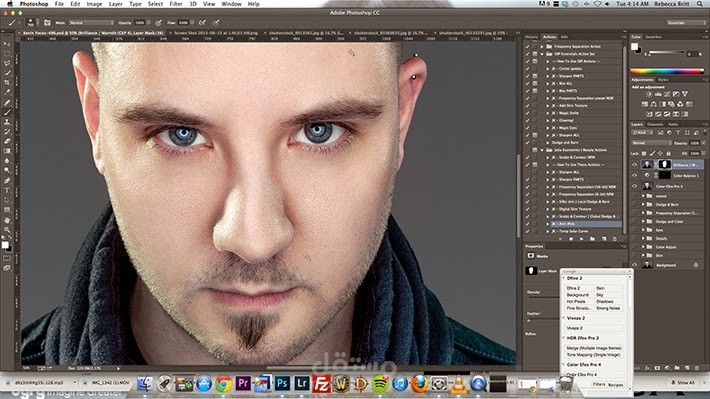This screenshot has height=399, width=710.
Task: Select the Crop tool in the toolbar
Action: 7,82
